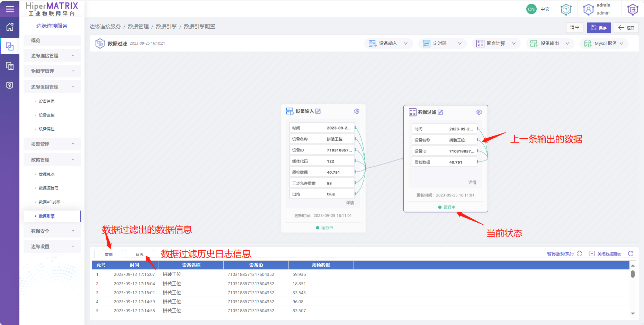The image size is (644, 325).
Task: Switch to the 数据 tab
Action: pos(109,254)
